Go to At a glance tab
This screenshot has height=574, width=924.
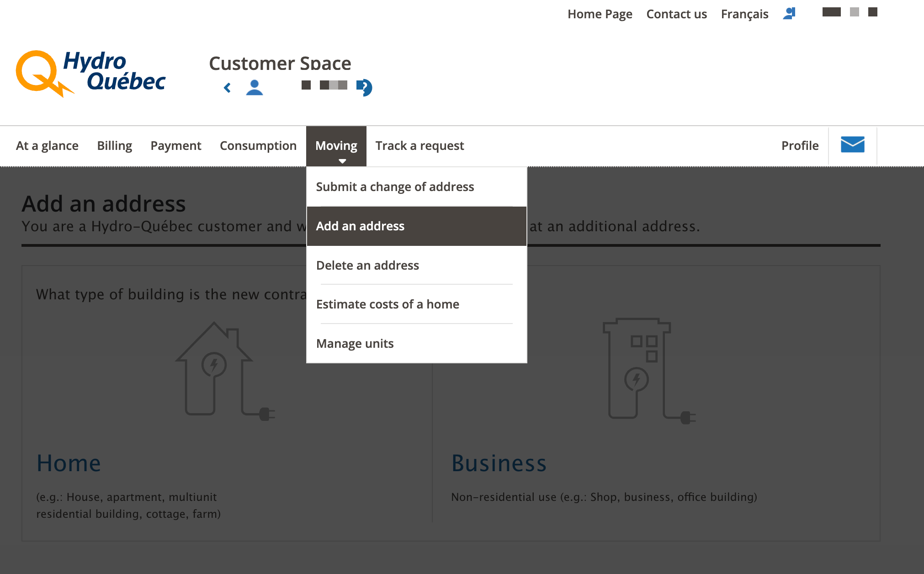point(47,146)
